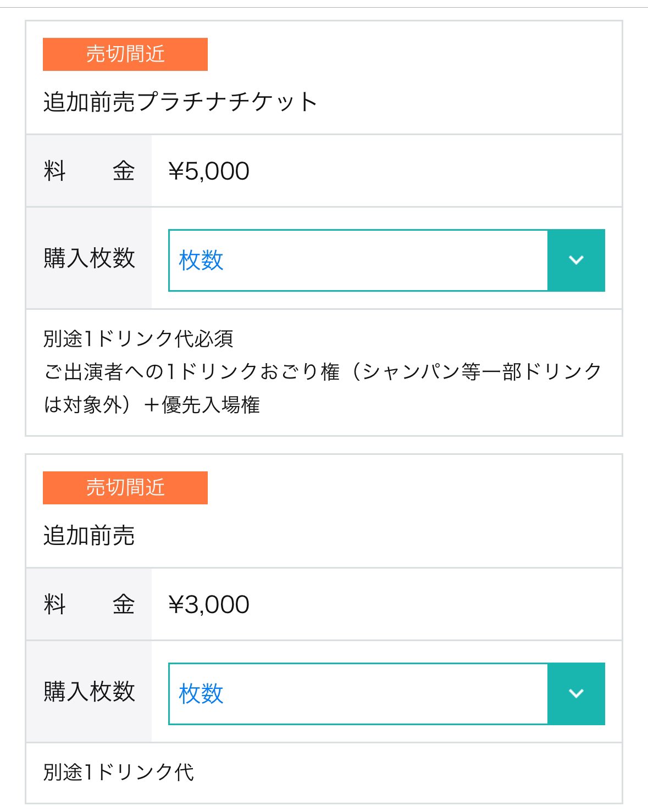The image size is (648, 812).
Task: Click 購入枚数 label in ¥3,000 ticket card
Action: click(x=89, y=692)
